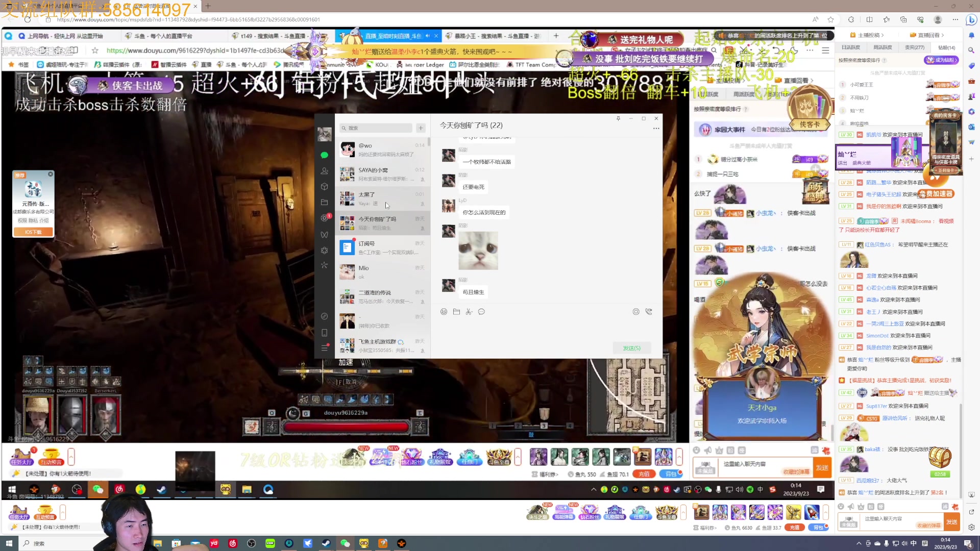
Task: Open WeChat chats icon in sidebar
Action: [324, 155]
